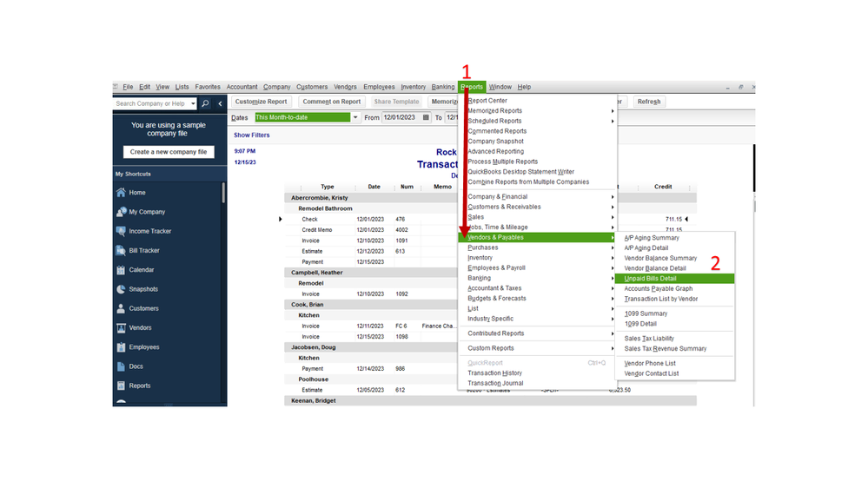Open Bill Tracker shortcut

click(144, 251)
